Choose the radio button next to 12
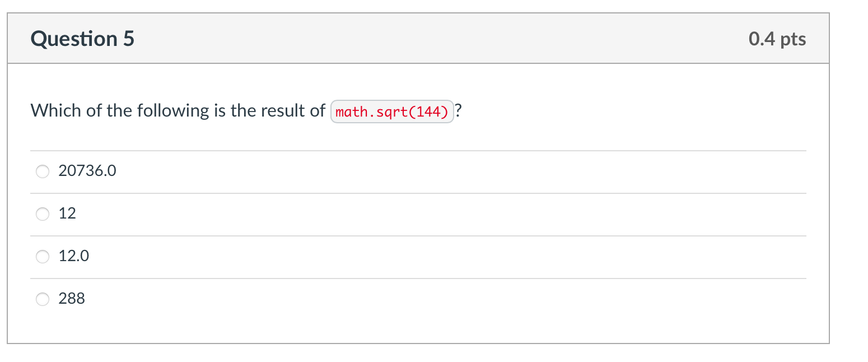868x362 pixels. (43, 214)
